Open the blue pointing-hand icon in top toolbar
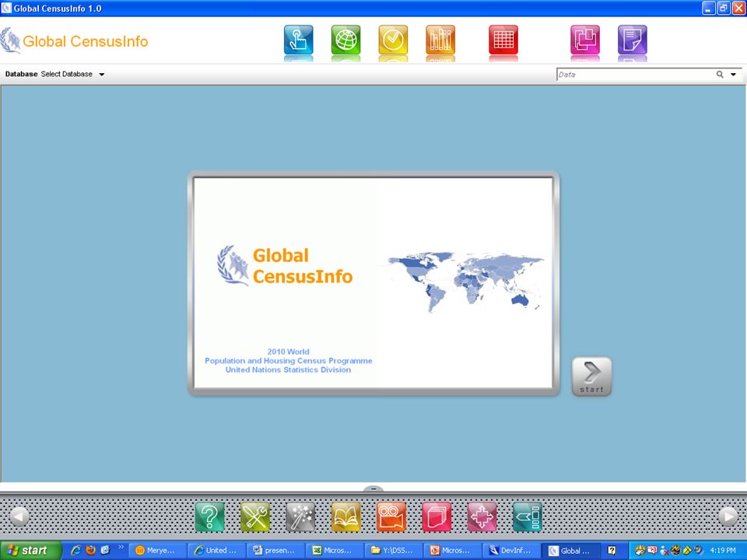747x560 pixels. [298, 40]
